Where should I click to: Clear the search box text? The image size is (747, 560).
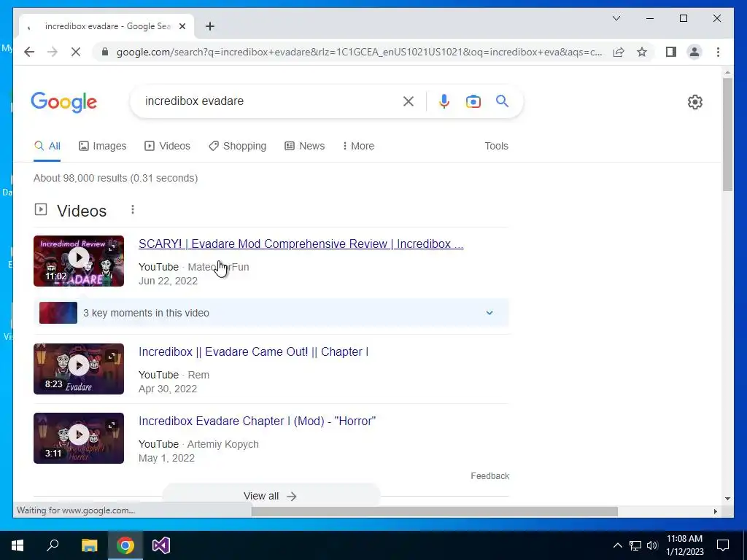click(409, 101)
